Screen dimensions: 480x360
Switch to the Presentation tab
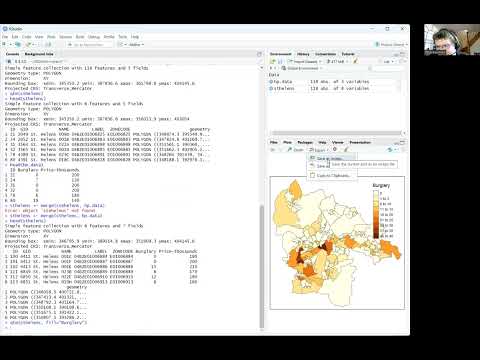click(x=360, y=142)
